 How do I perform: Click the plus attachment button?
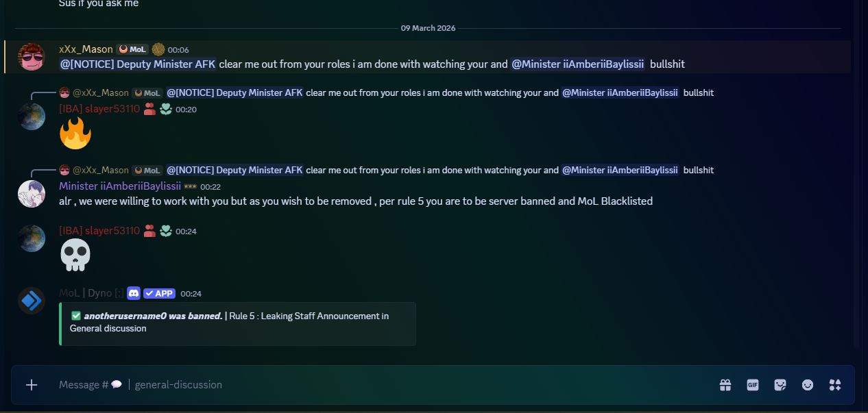[32, 385]
